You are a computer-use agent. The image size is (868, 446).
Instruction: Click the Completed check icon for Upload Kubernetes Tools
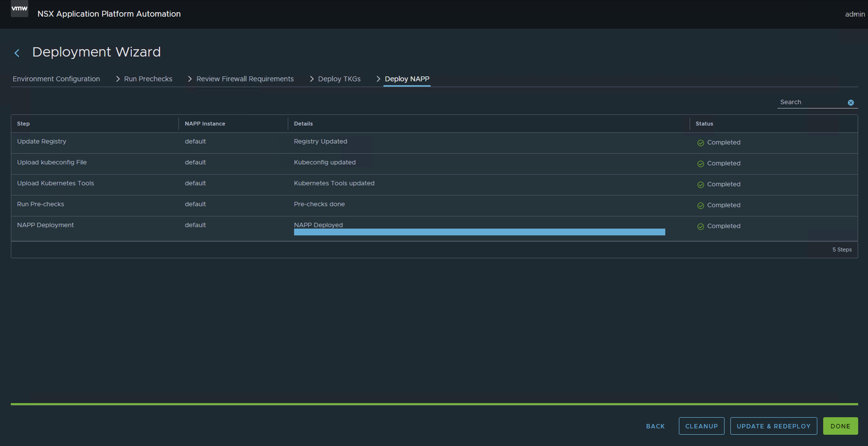pyautogui.click(x=701, y=185)
